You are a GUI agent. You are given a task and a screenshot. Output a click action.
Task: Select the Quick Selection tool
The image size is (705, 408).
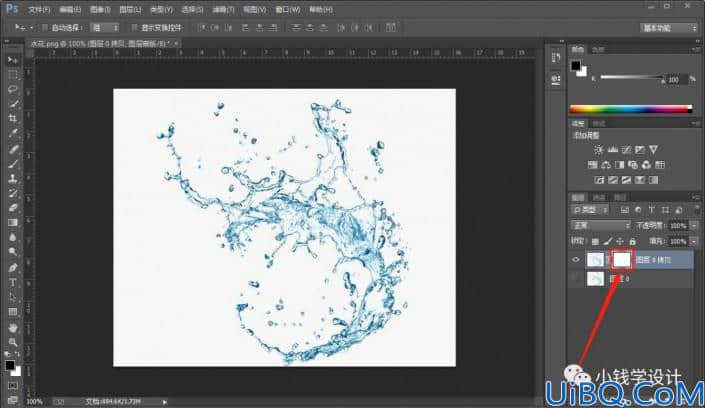[x=13, y=104]
